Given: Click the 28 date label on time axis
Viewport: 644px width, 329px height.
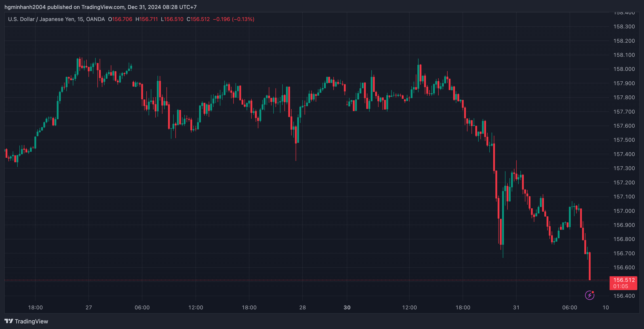Looking at the screenshot, I should (x=303, y=308).
